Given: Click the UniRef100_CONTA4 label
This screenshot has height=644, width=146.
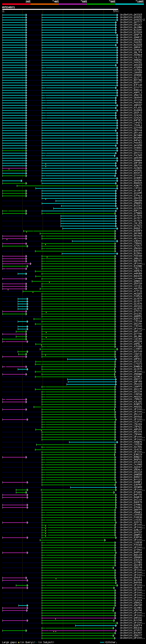Looking at the screenshot, I should [x=131, y=394].
